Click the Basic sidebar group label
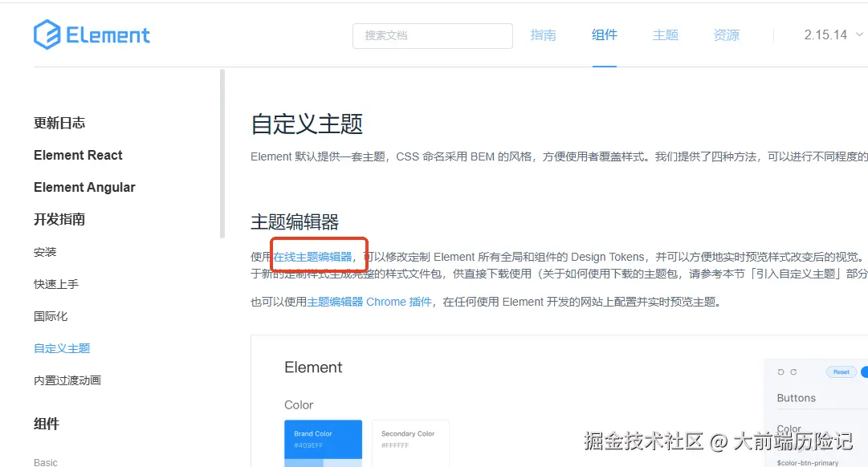 [x=46, y=462]
